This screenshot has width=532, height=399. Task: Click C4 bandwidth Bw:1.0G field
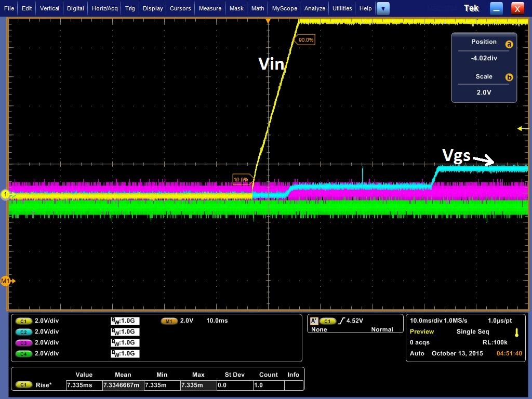[125, 353]
